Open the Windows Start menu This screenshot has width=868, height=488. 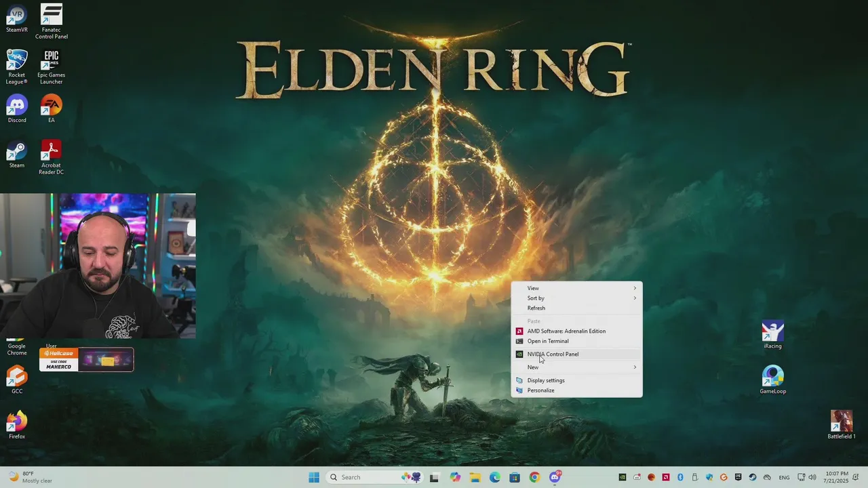pos(314,477)
